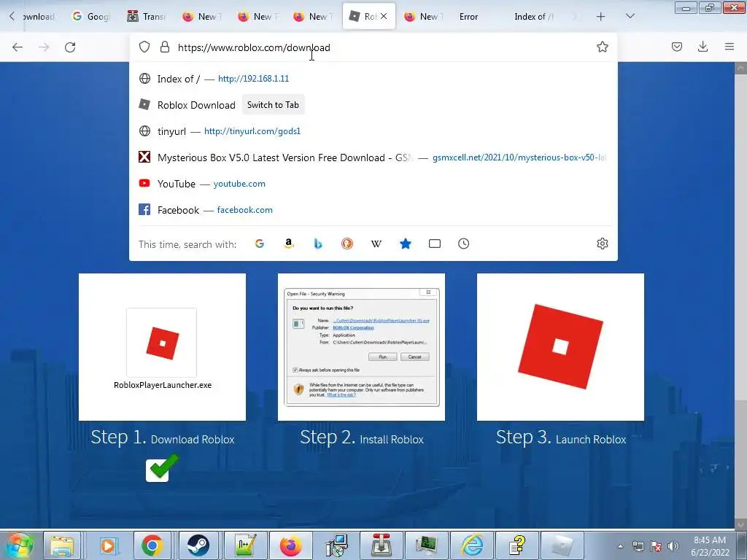This screenshot has height=560, width=747.
Task: Open Firefox from the taskbar
Action: coord(290,545)
